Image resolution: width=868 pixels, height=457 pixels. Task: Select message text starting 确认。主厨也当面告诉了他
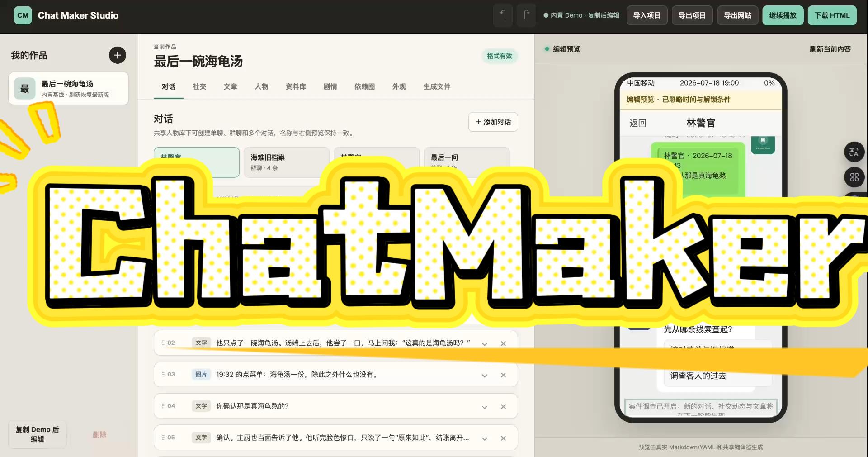pyautogui.click(x=343, y=438)
